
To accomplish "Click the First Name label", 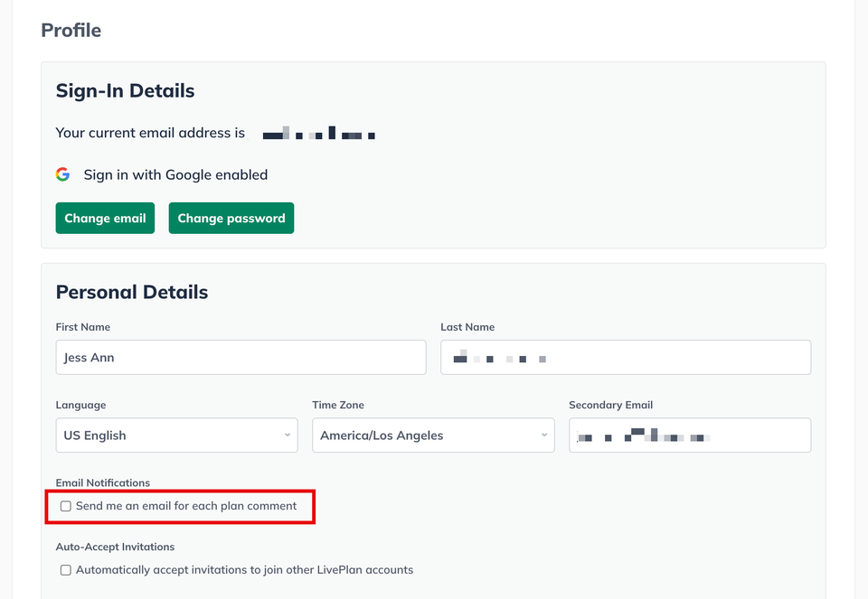I will click(x=83, y=327).
